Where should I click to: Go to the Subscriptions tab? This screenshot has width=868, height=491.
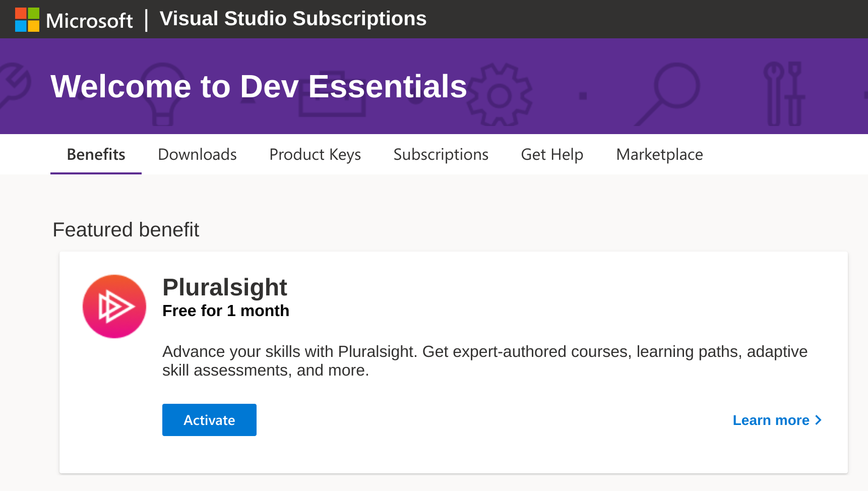[x=441, y=154]
